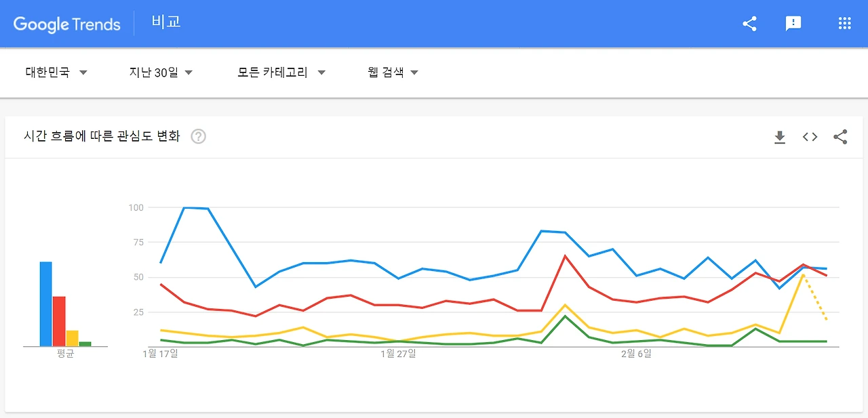This screenshot has width=868, height=418.
Task: Click the 비교 page title
Action: pos(166,22)
